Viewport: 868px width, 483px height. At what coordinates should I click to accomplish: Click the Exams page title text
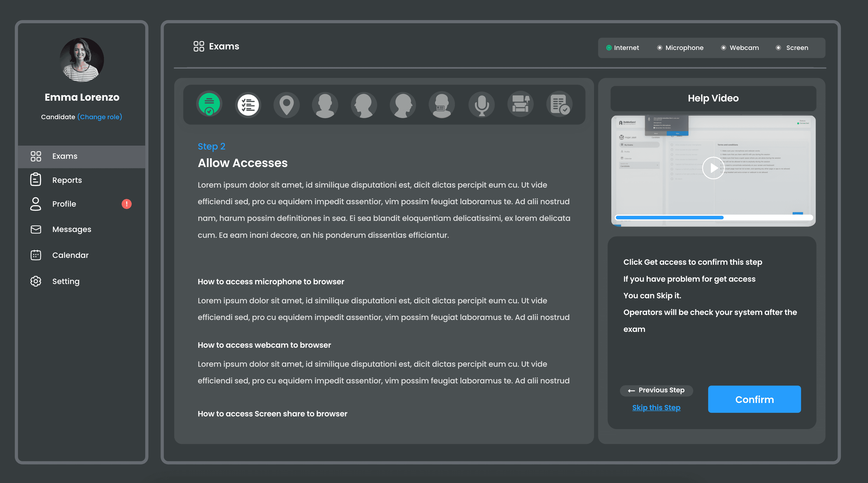224,47
